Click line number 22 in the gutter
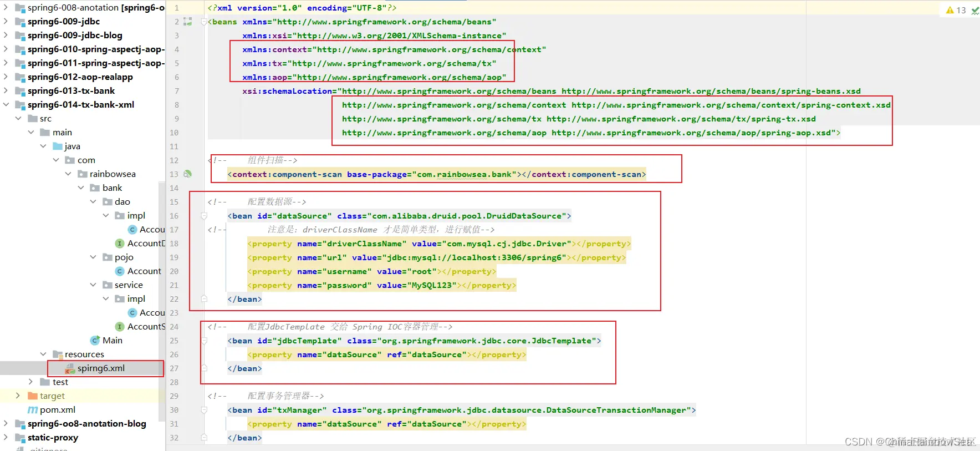Image resolution: width=980 pixels, height=451 pixels. point(174,299)
